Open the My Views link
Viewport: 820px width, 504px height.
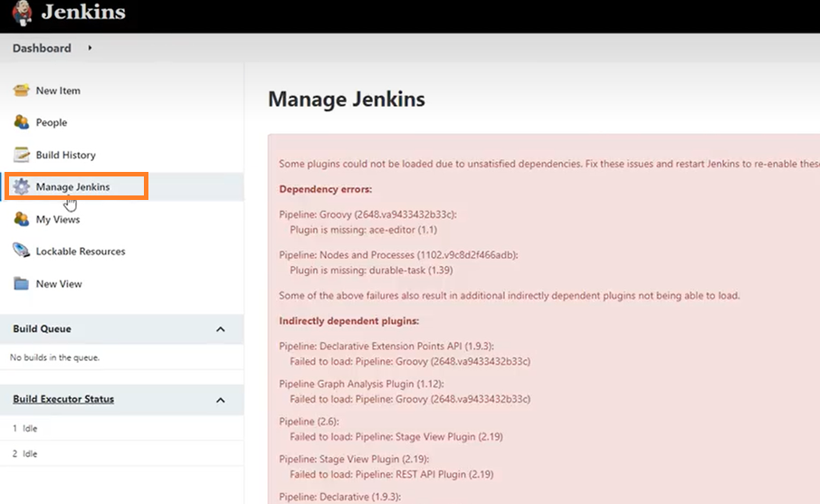click(x=58, y=219)
